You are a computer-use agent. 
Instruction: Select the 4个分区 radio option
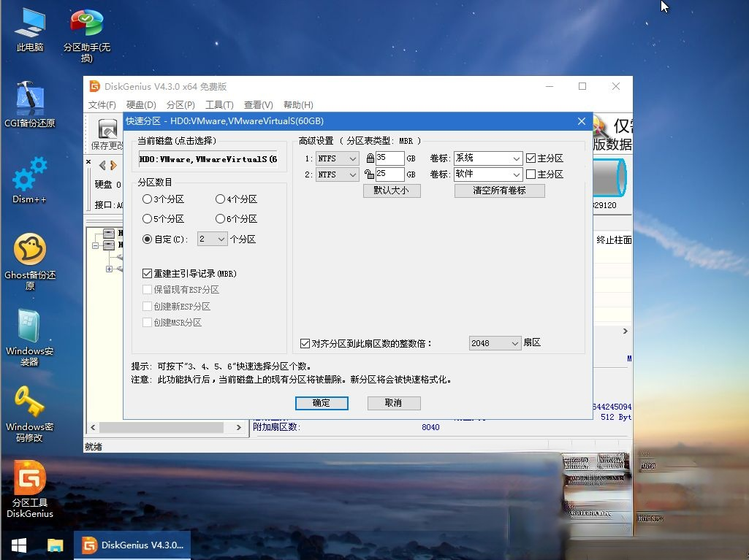[236, 199]
